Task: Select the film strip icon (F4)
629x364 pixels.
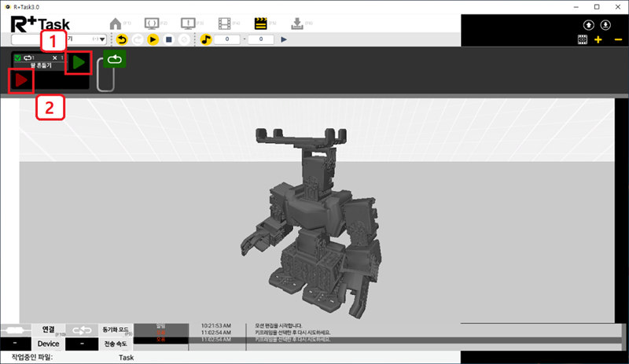Action: 225,23
